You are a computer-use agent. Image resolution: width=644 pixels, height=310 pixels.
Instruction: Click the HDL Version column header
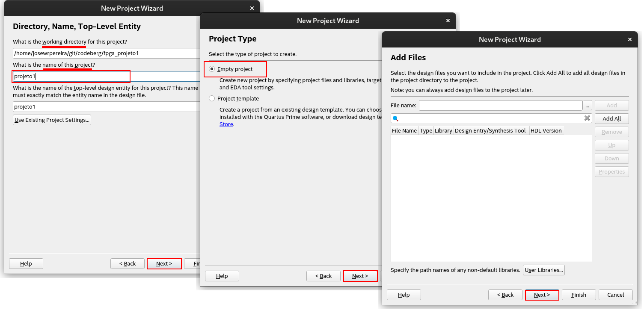[x=546, y=131]
